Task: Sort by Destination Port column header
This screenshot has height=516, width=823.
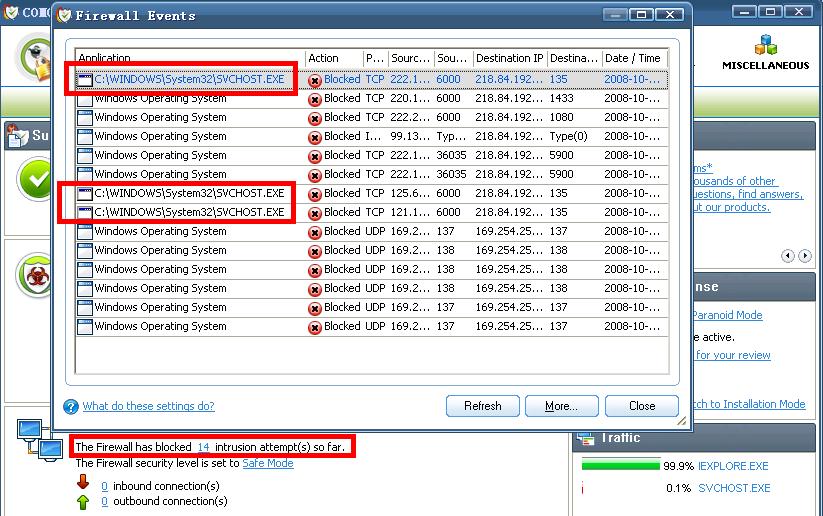Action: pos(575,58)
